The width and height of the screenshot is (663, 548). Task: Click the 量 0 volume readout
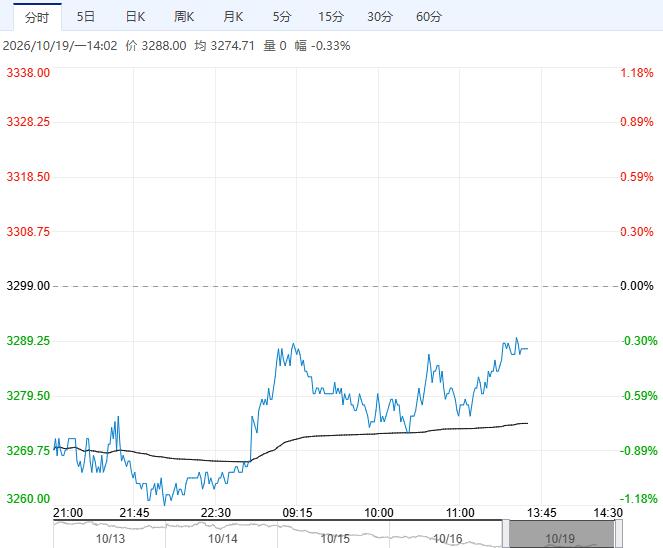[x=275, y=46]
